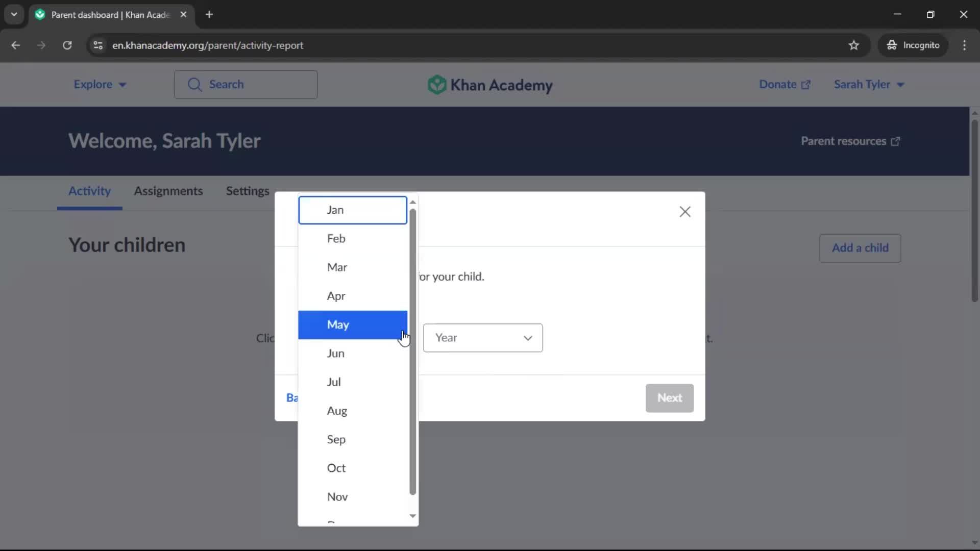Open the Year dropdown
This screenshot has width=980, height=551.
pyautogui.click(x=483, y=338)
